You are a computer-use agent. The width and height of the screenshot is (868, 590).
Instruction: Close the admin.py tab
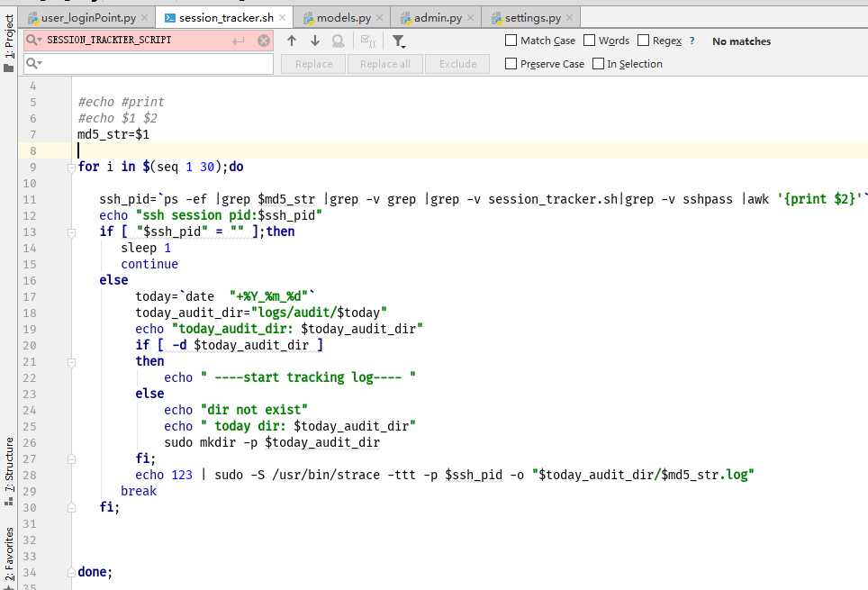(470, 18)
